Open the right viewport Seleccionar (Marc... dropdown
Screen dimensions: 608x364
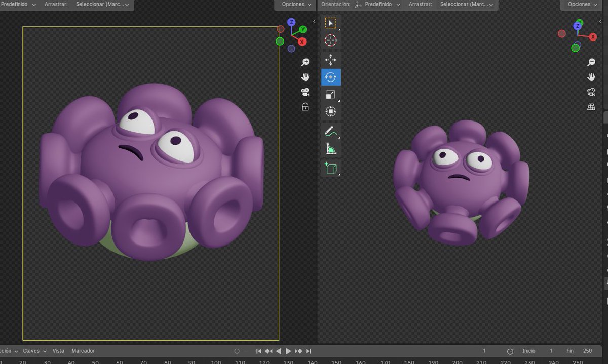[468, 4]
